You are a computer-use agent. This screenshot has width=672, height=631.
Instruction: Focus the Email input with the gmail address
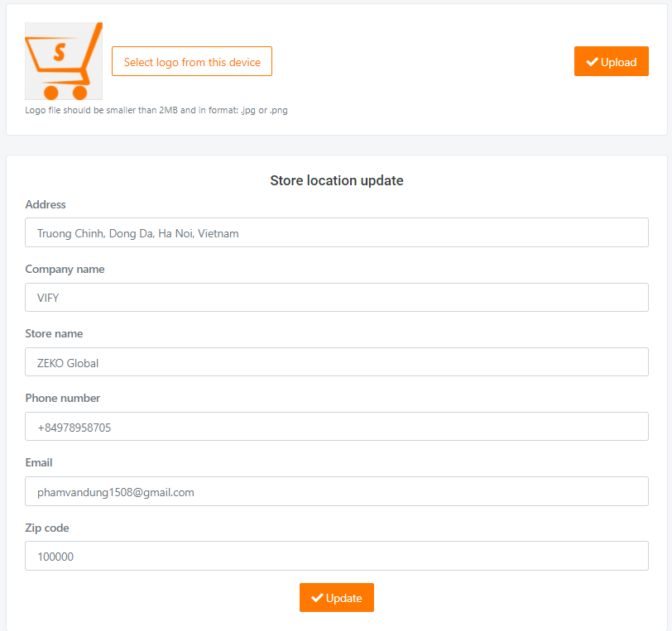336,491
